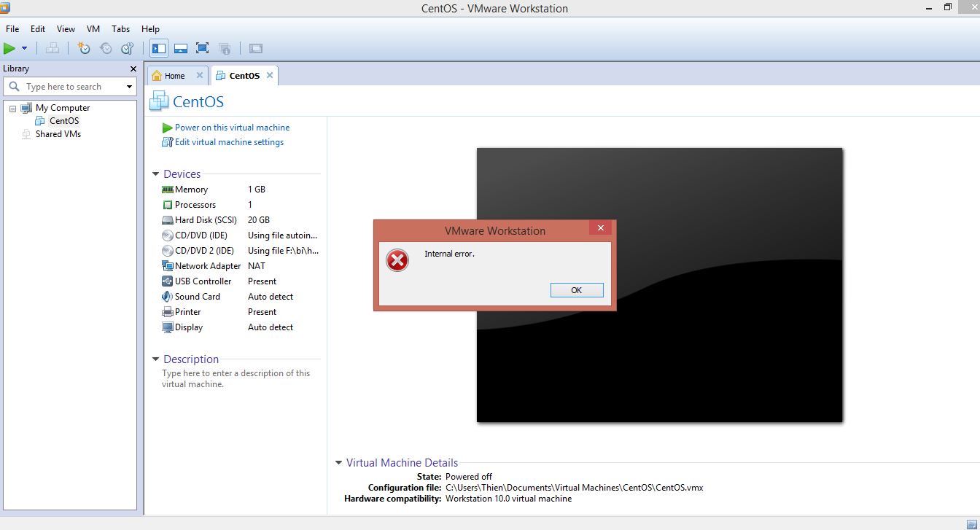This screenshot has height=530, width=980.
Task: Toggle the thumbnail bar view button
Action: (181, 48)
